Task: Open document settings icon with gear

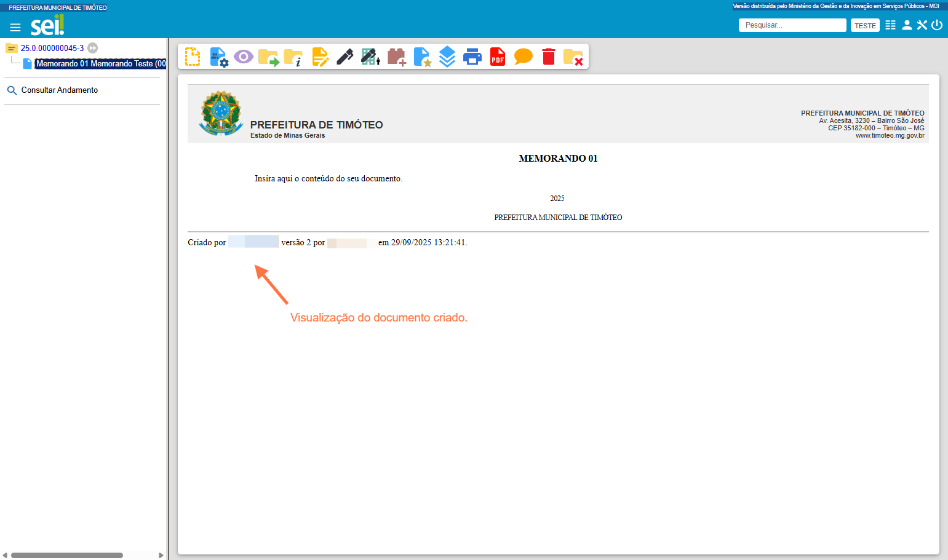Action: coord(218,57)
